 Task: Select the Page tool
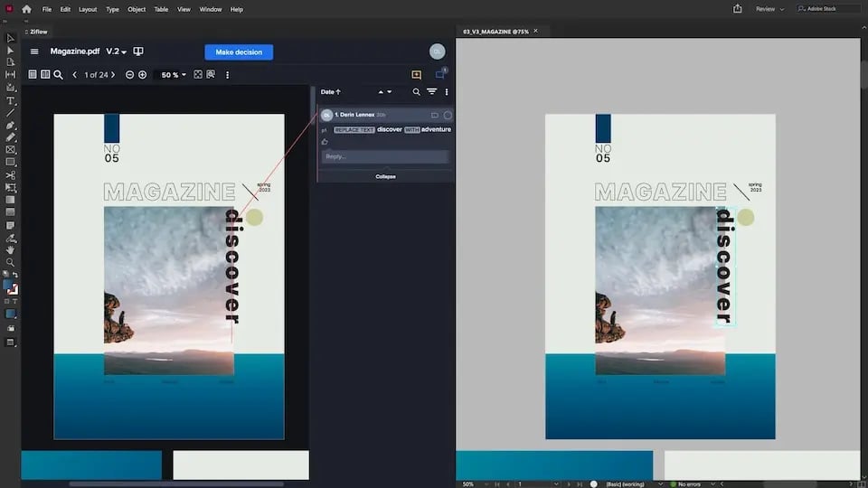click(10, 62)
